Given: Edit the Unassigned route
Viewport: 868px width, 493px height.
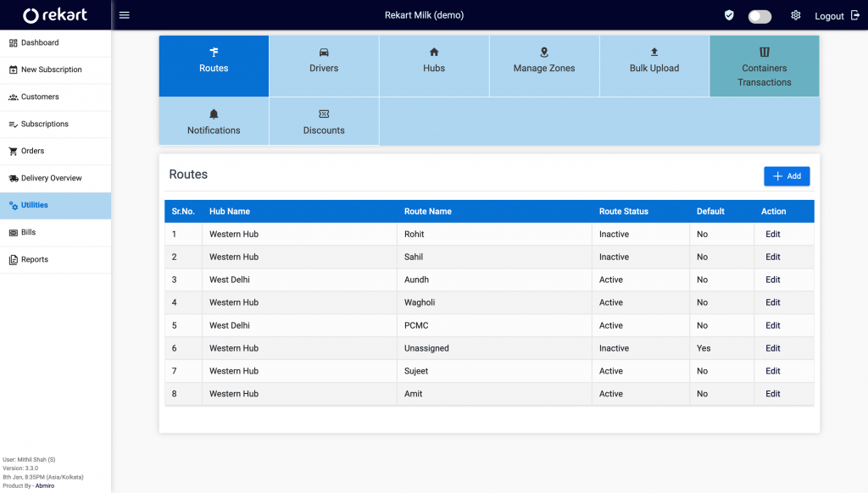Looking at the screenshot, I should 773,348.
